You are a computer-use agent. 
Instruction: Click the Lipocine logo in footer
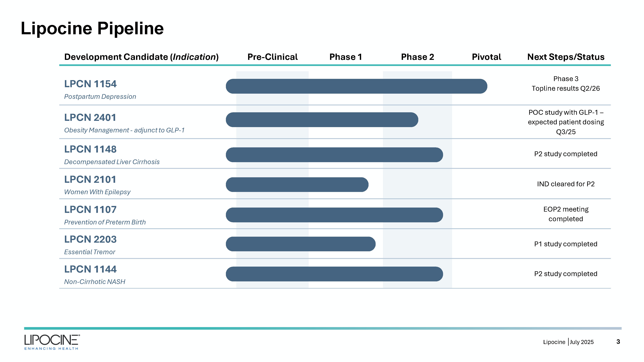[52, 342]
